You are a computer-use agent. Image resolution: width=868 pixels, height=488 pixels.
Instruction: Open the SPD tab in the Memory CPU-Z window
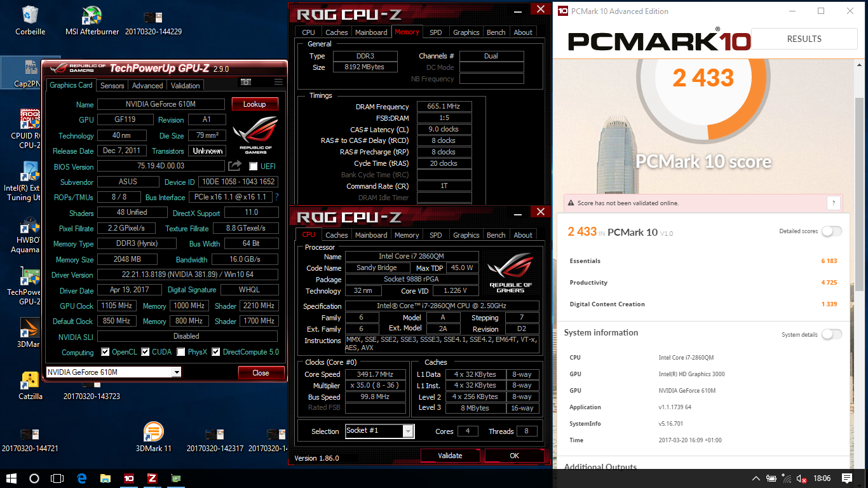coord(436,32)
